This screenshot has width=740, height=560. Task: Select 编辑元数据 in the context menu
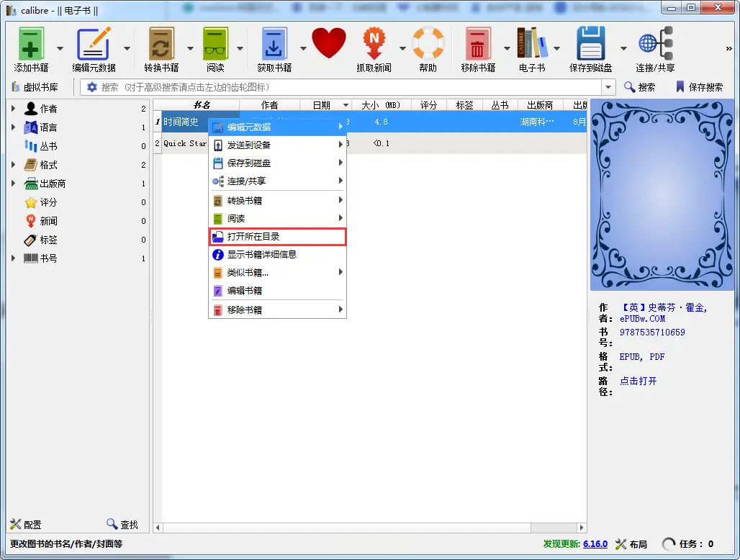click(x=278, y=127)
